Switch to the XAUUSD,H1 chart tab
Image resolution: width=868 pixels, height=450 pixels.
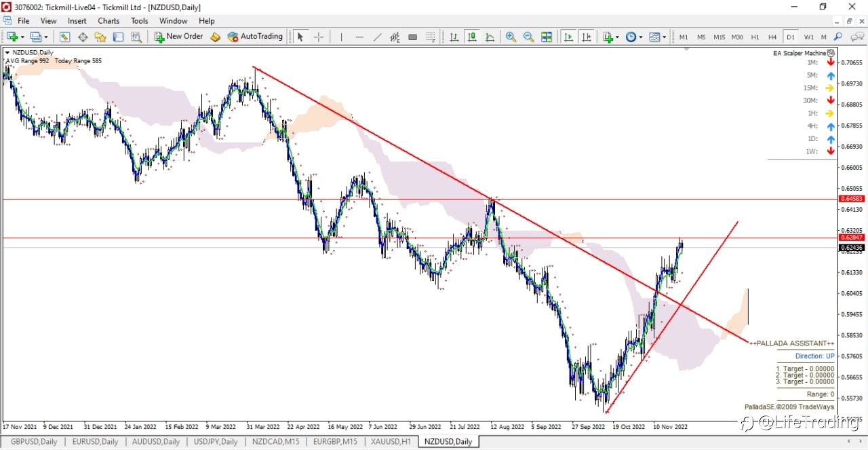tap(390, 442)
